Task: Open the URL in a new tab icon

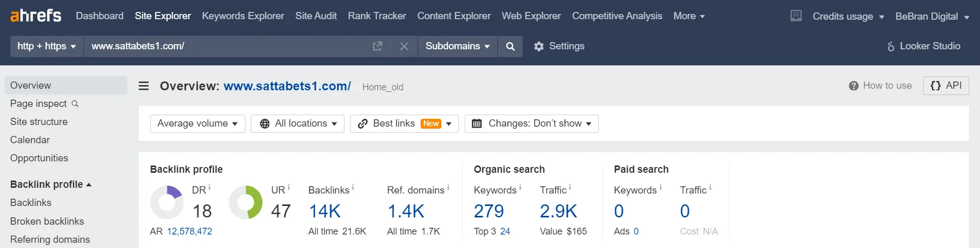Action: (x=378, y=46)
